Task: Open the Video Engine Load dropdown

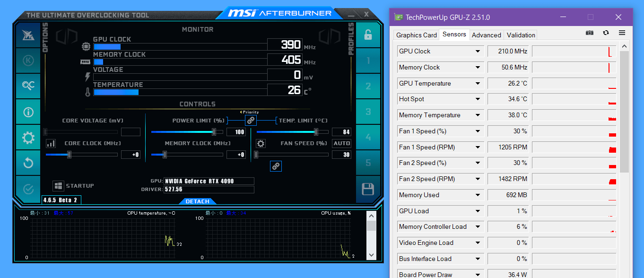Action: 478,243
